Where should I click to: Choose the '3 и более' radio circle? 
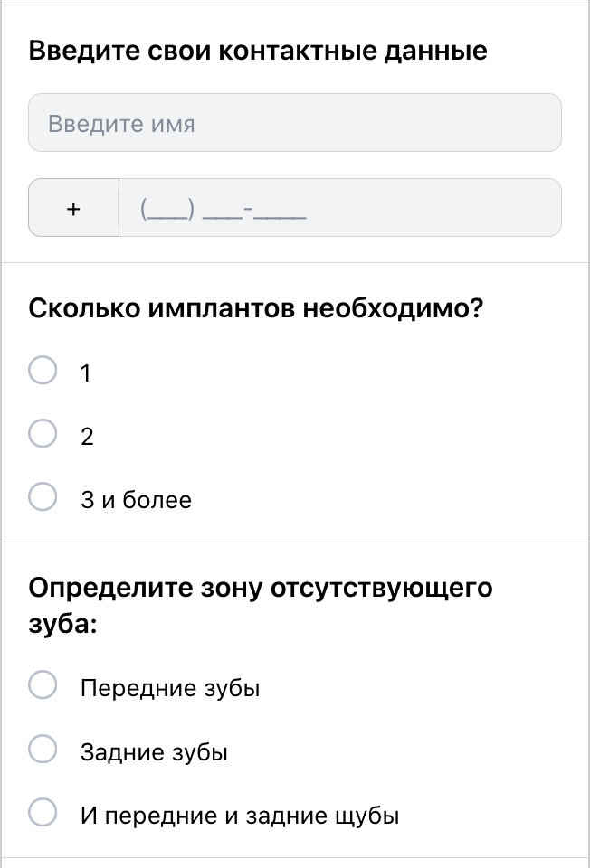tap(43, 497)
